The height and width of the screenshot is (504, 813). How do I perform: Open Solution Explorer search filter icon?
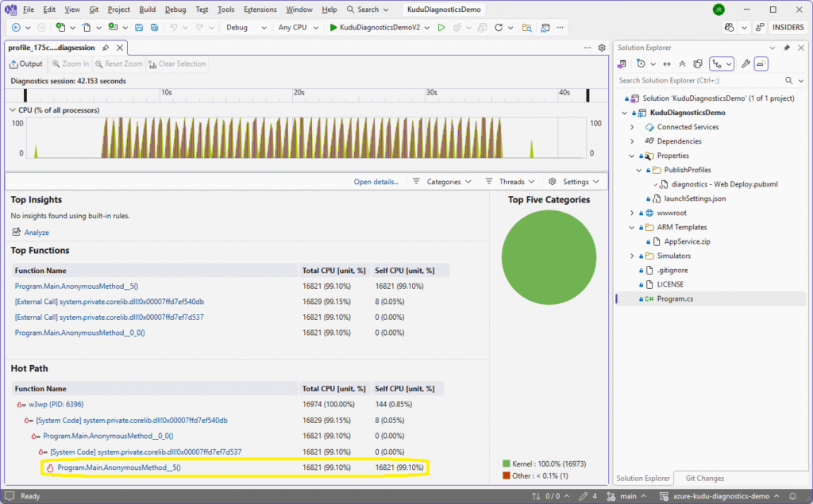coord(801,80)
